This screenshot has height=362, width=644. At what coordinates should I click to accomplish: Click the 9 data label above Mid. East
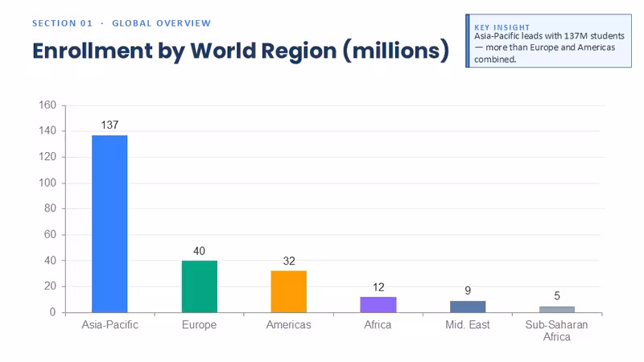tap(468, 290)
